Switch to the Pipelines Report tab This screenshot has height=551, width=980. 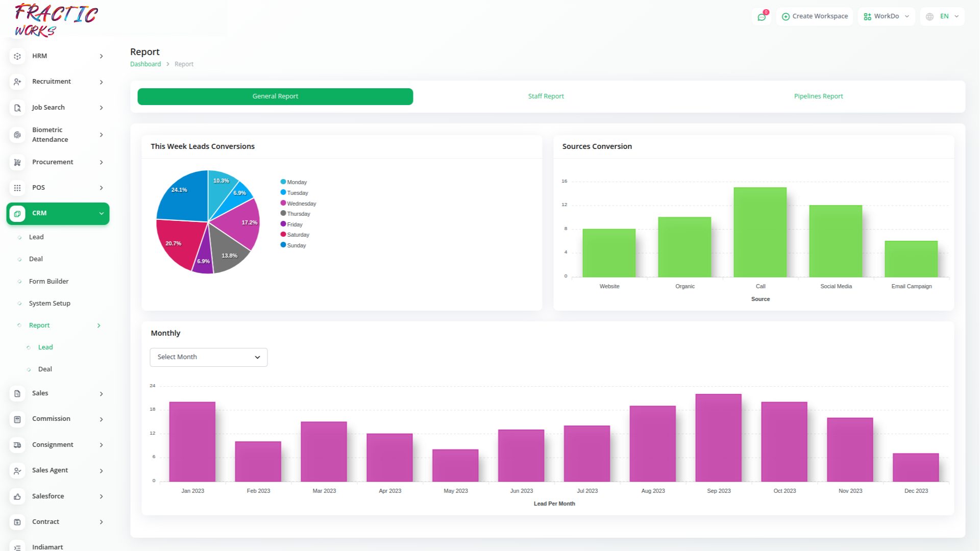point(818,96)
